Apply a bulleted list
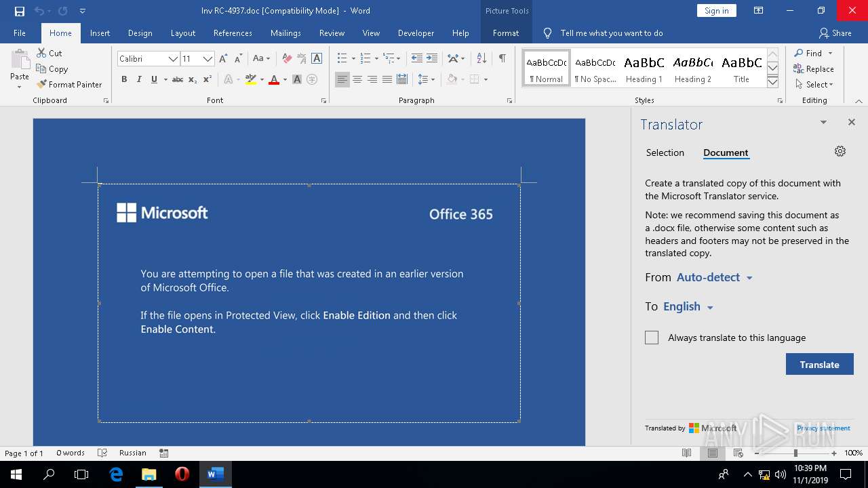Viewport: 868px width, 488px height. (342, 59)
